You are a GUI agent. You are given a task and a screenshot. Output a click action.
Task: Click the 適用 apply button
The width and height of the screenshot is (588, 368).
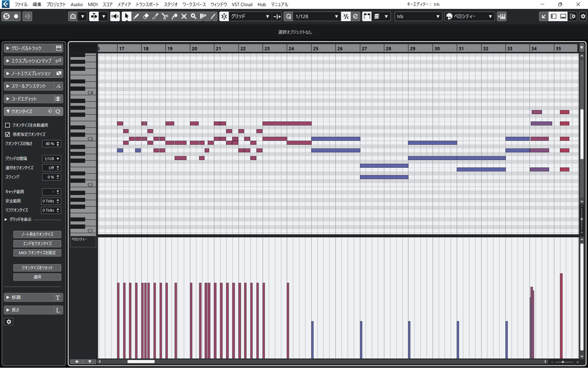tap(37, 277)
